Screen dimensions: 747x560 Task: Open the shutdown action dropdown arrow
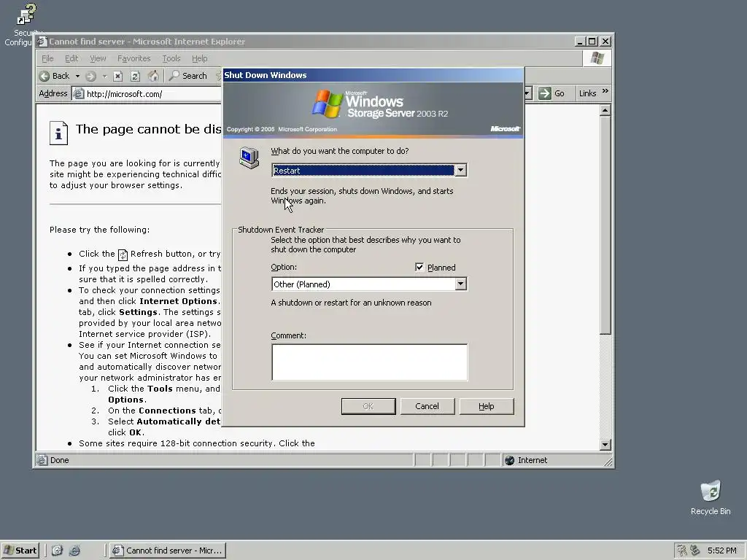click(460, 171)
